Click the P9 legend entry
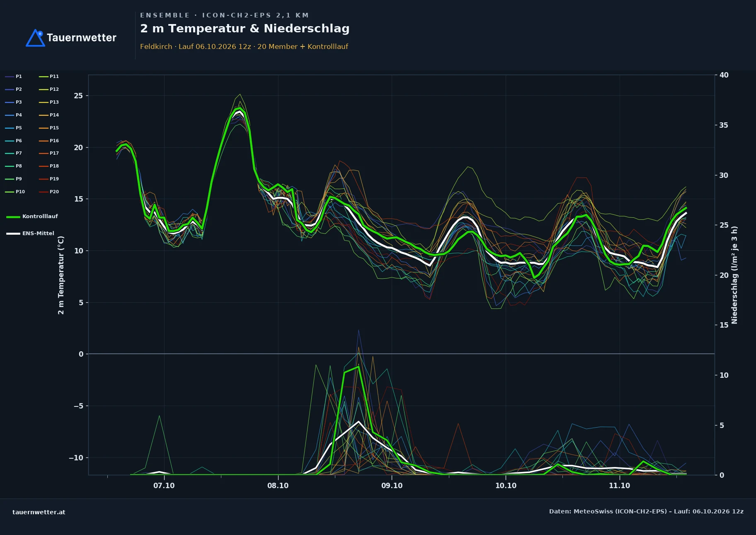 click(x=14, y=179)
